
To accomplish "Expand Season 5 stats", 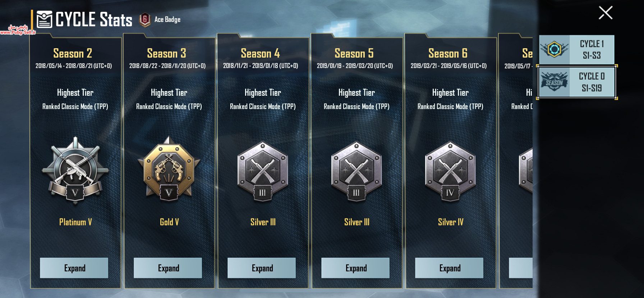I will coord(355,268).
